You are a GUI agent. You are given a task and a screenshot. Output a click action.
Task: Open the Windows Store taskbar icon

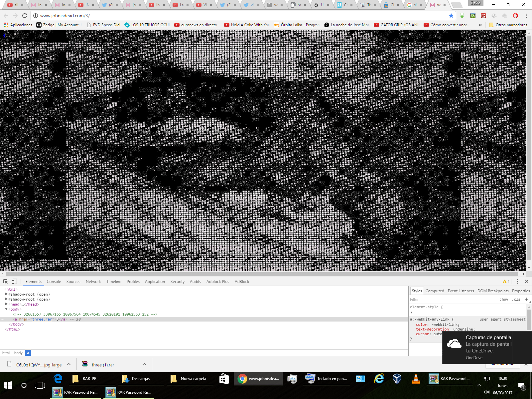point(224,379)
